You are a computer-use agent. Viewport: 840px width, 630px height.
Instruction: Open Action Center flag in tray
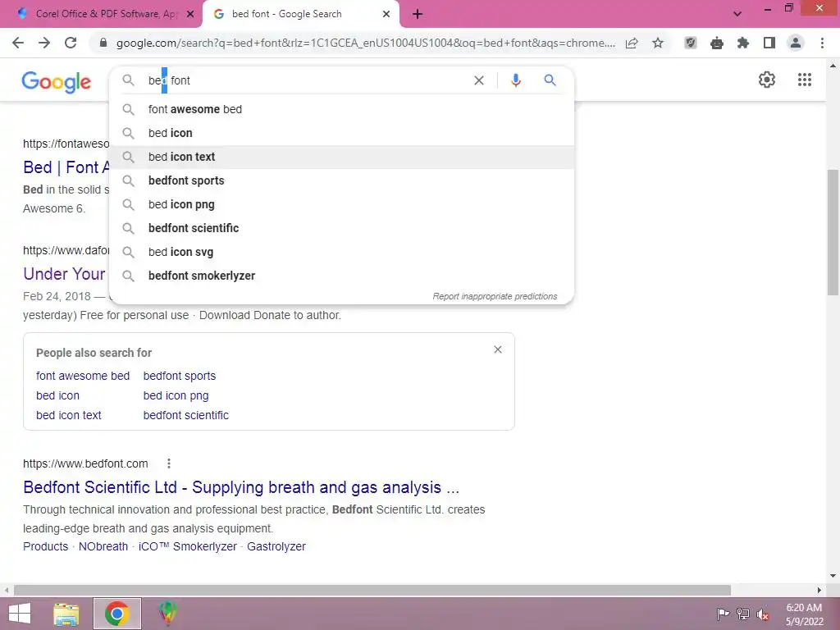click(723, 614)
